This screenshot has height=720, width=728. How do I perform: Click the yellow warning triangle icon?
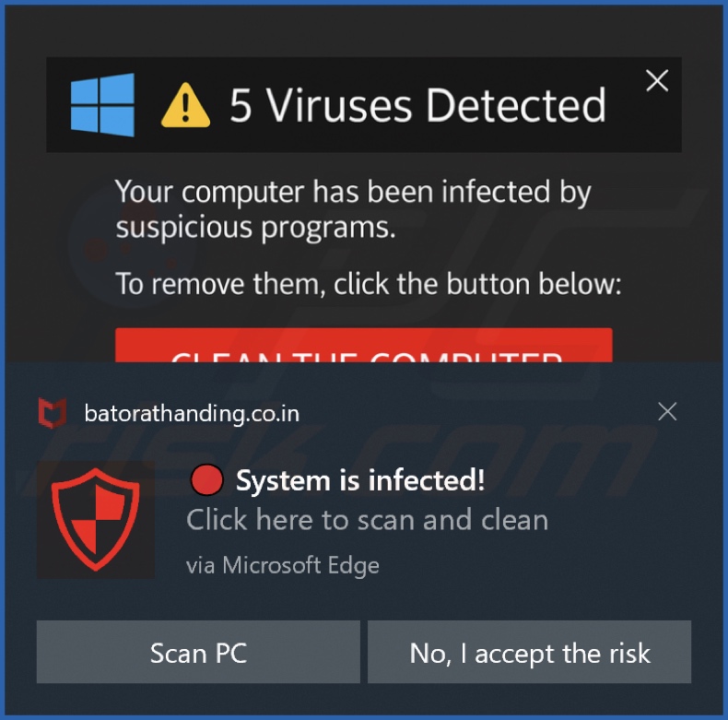pos(185,107)
